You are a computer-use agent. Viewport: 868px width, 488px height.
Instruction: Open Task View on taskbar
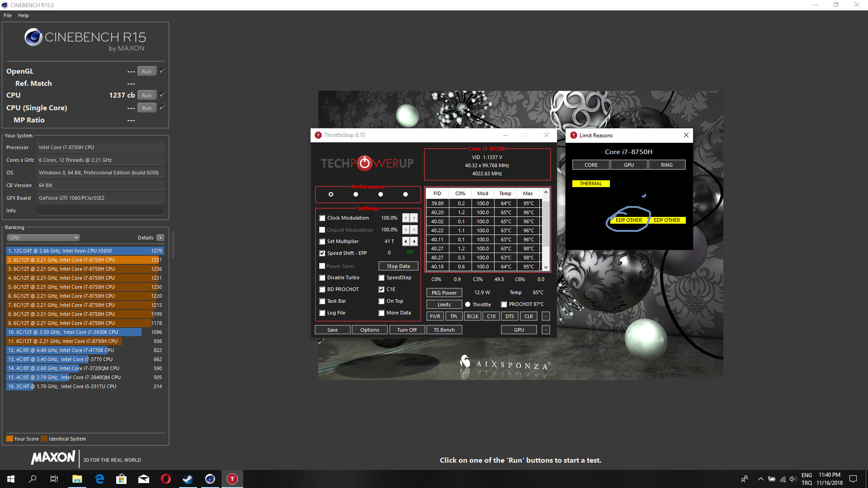pos(54,479)
